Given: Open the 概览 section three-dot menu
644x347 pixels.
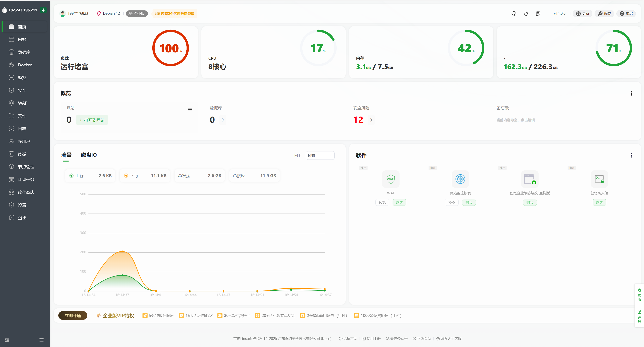Looking at the screenshot, I should click(x=631, y=93).
